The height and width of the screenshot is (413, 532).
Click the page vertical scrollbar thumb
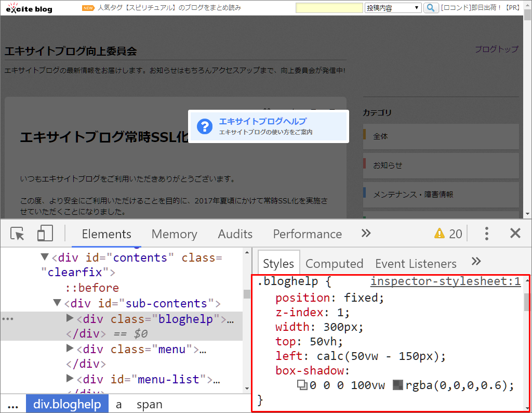click(527, 15)
